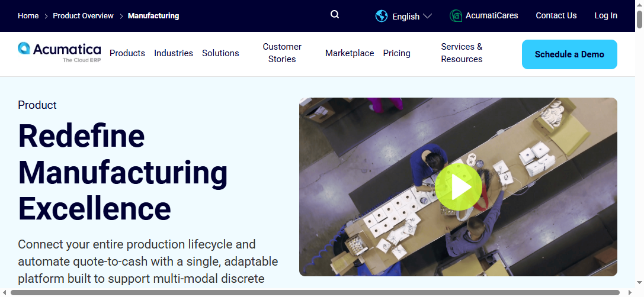
Task: Play the manufacturing video
Action: tap(459, 187)
